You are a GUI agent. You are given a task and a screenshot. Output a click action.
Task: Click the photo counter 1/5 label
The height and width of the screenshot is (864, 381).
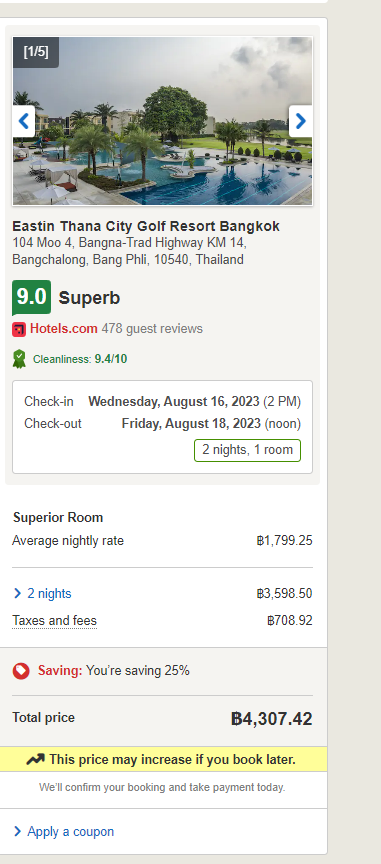tap(36, 52)
